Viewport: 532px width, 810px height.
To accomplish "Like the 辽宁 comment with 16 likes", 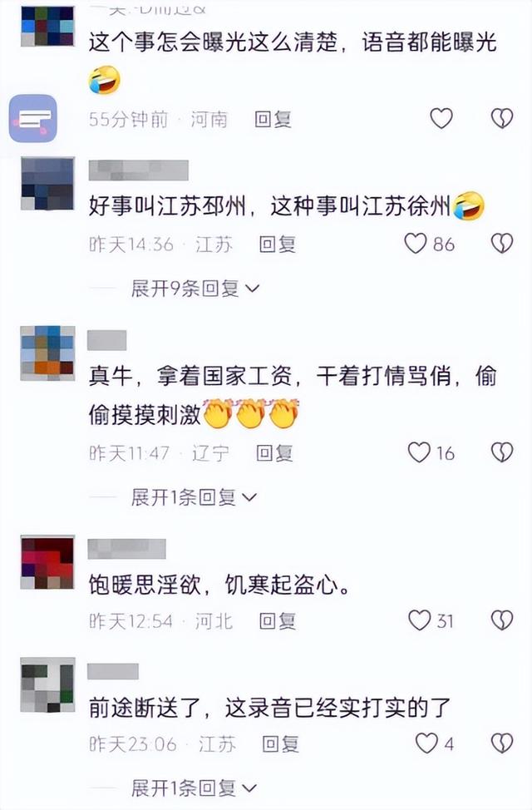I will tap(419, 452).
